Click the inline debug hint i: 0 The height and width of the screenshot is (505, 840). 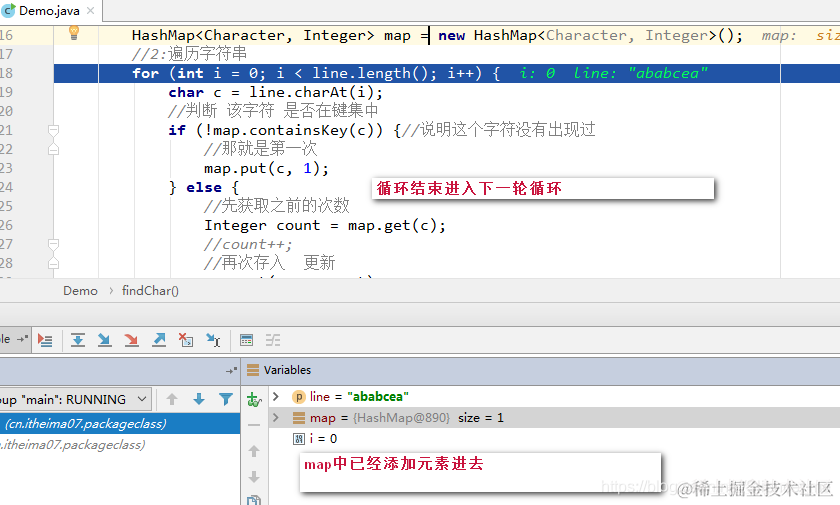(x=537, y=73)
